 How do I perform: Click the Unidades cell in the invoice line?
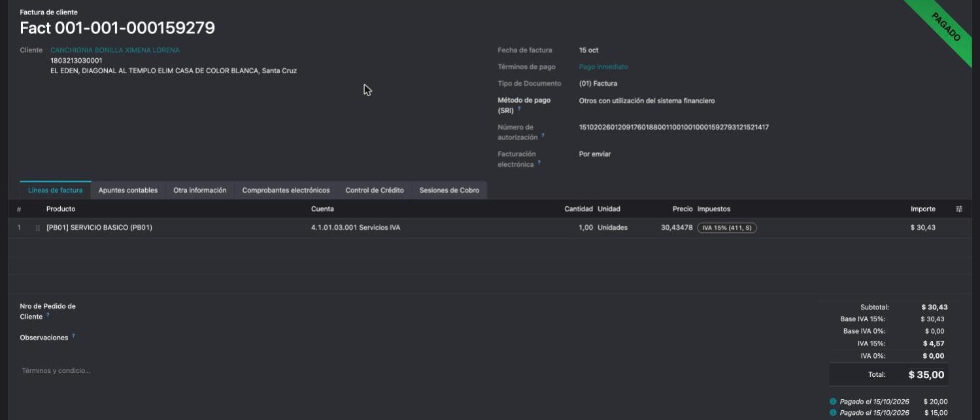pos(613,228)
